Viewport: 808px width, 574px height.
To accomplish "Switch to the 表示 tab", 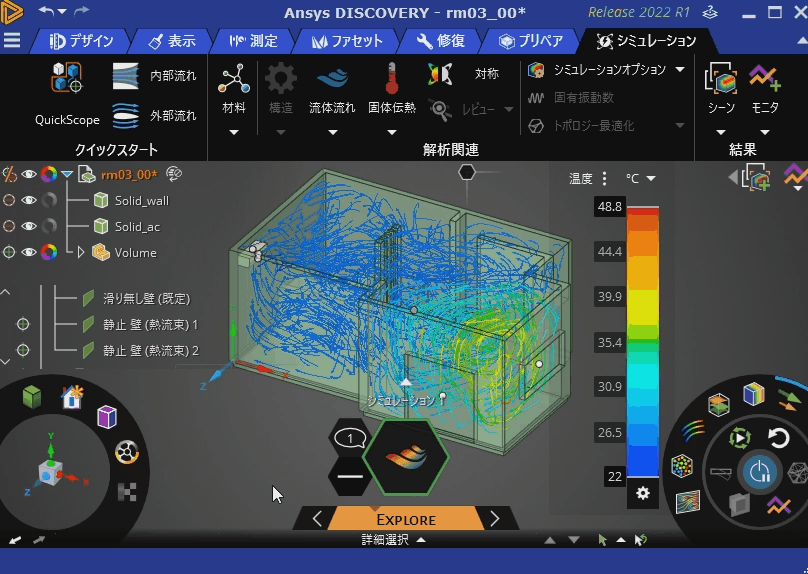I will 172,41.
